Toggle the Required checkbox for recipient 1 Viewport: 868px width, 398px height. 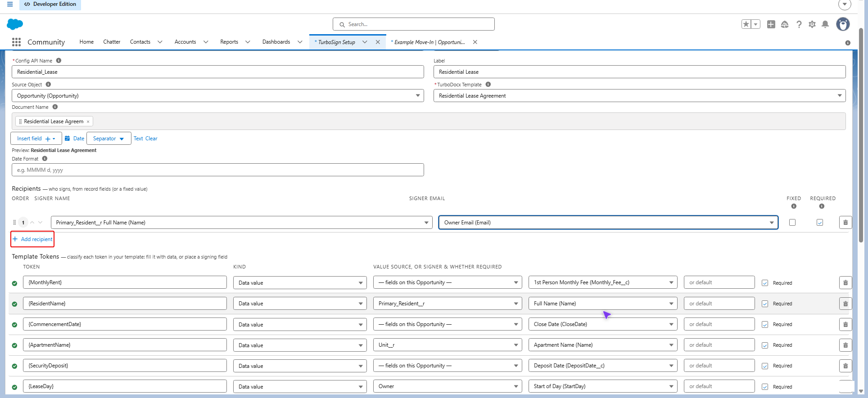coord(820,223)
